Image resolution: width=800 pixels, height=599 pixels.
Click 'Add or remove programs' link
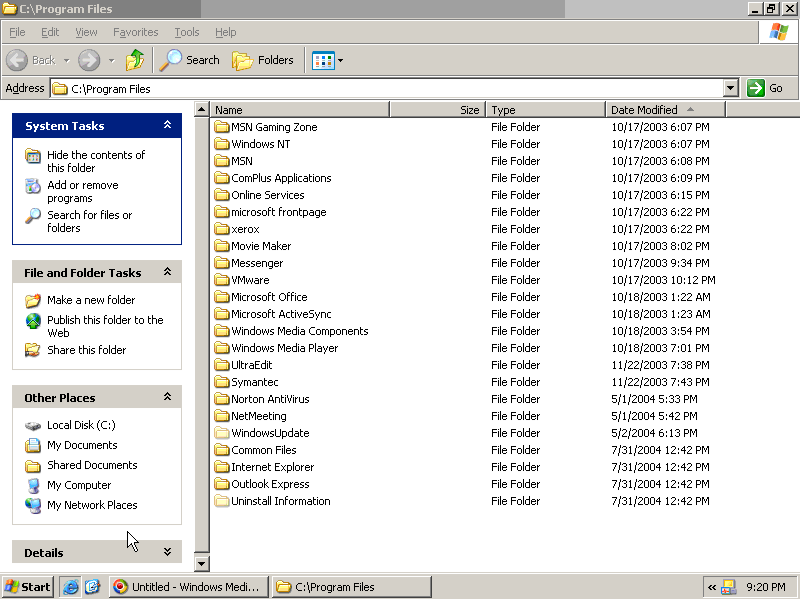(83, 191)
